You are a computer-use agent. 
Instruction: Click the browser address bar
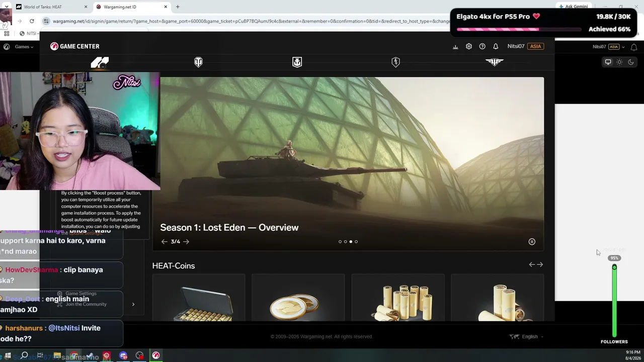[x=247, y=21]
